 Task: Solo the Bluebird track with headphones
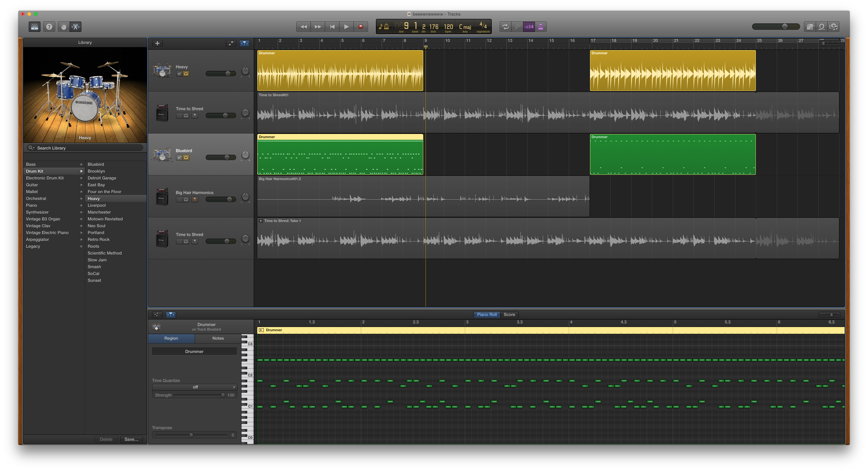point(186,158)
